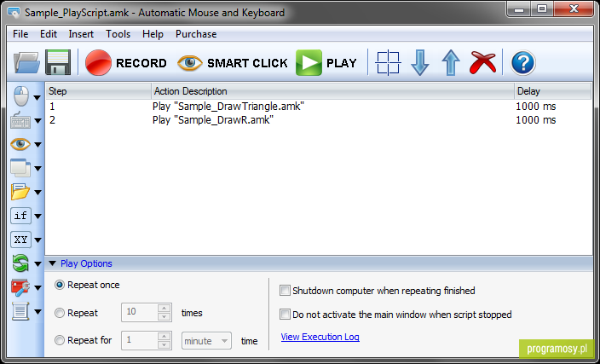Open the Purchase menu

click(x=196, y=34)
